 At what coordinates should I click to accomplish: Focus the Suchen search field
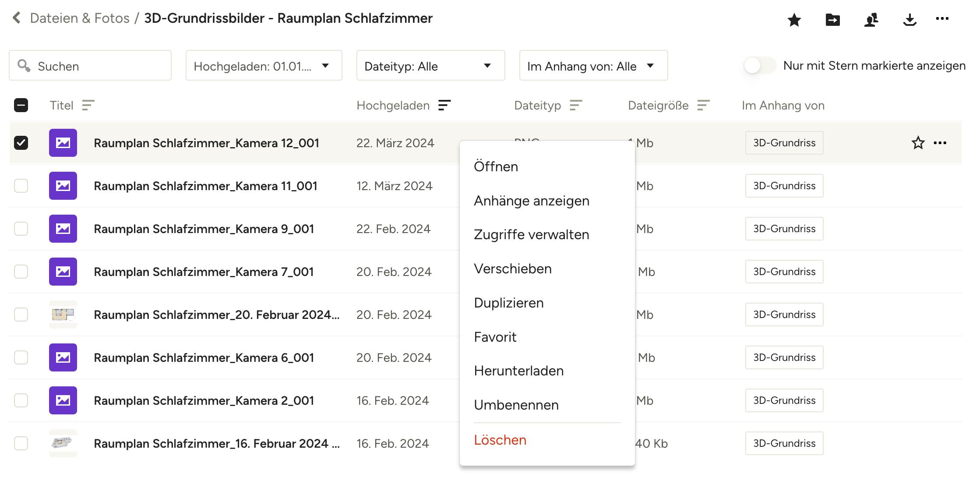pos(90,65)
